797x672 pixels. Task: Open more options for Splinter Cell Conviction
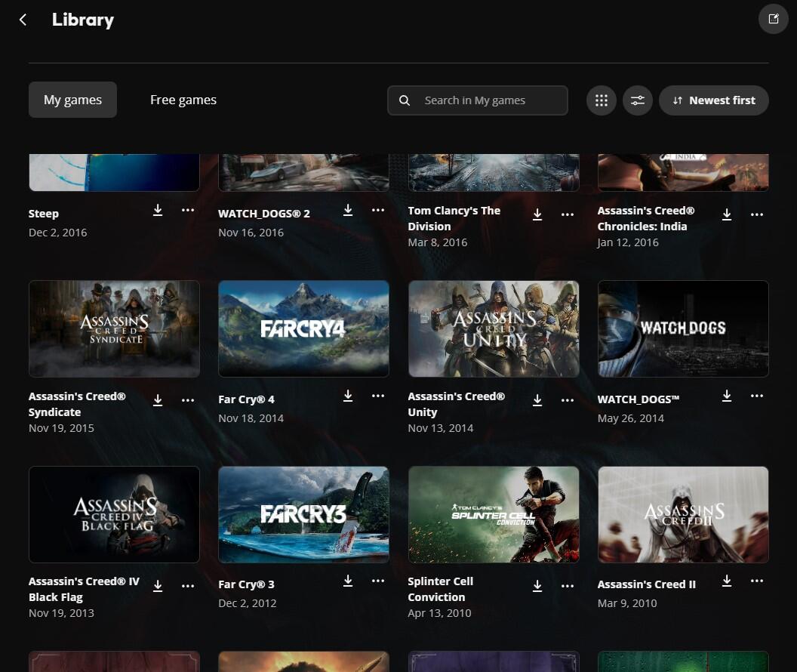568,586
